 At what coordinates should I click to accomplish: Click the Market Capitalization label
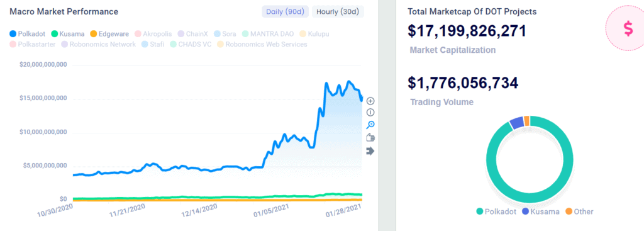pos(453,50)
